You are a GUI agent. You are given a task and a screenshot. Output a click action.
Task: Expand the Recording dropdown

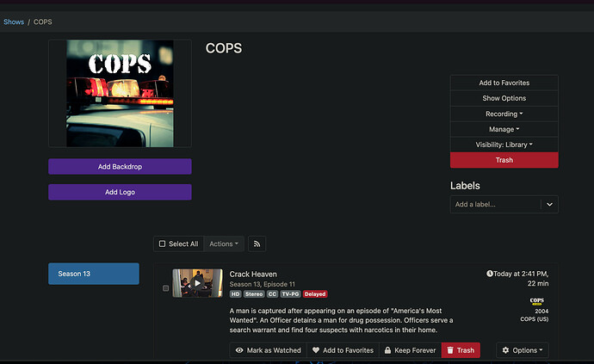[504, 114]
